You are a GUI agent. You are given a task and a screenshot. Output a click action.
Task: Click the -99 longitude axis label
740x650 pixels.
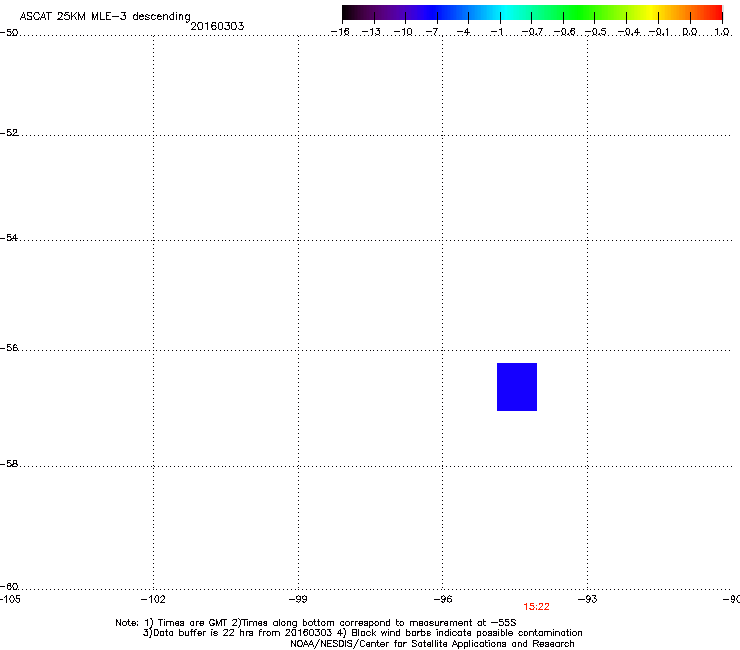click(x=298, y=599)
